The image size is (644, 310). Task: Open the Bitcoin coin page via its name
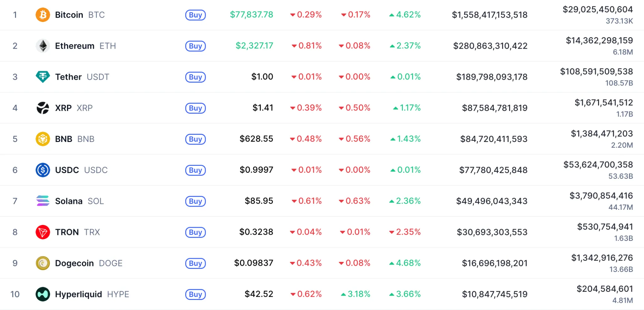(69, 15)
